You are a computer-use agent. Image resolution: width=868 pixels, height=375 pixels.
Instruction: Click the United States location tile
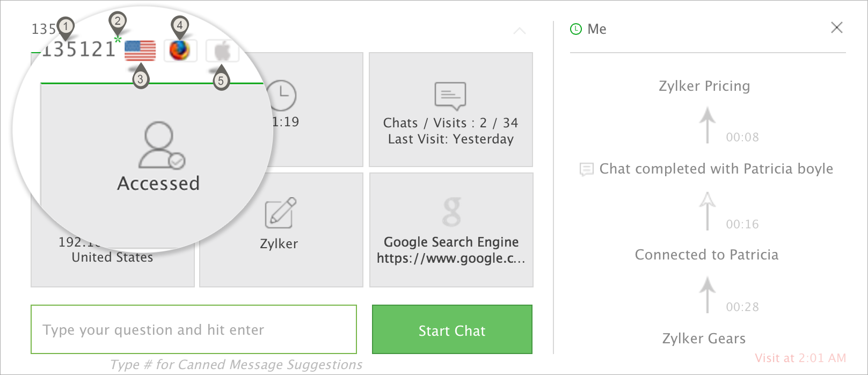coord(112,257)
